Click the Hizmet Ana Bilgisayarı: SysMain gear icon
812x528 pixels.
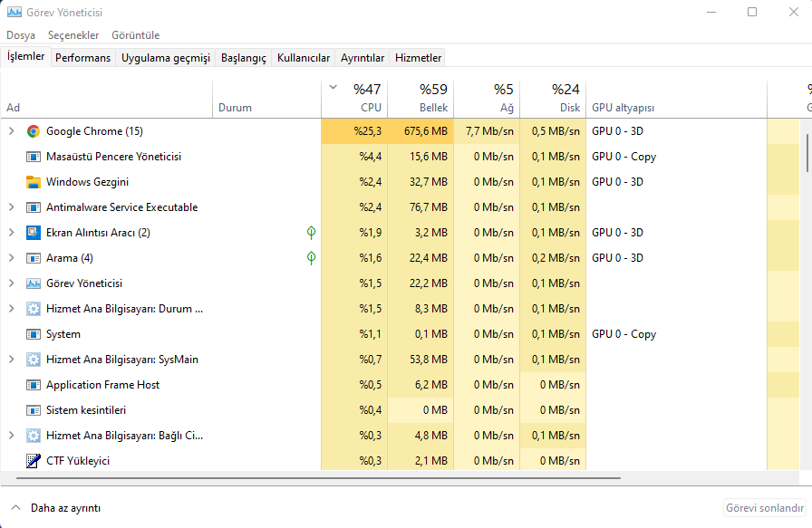pyautogui.click(x=34, y=360)
